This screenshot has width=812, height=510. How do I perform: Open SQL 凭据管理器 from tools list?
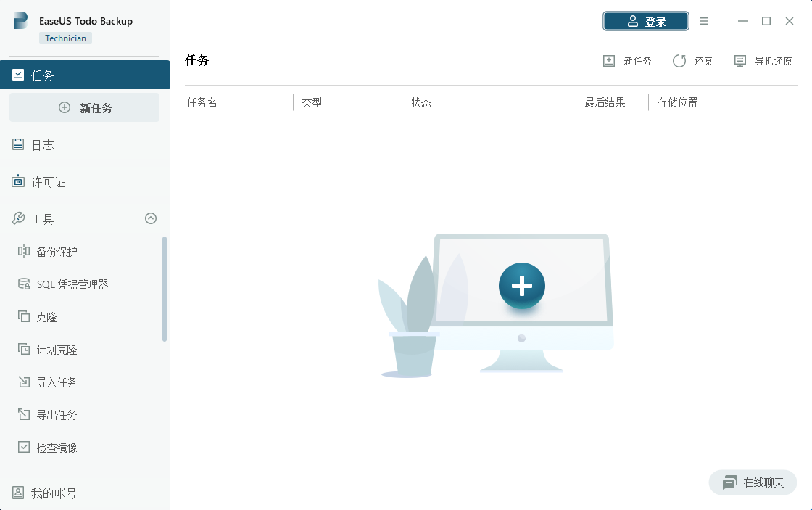click(x=72, y=284)
